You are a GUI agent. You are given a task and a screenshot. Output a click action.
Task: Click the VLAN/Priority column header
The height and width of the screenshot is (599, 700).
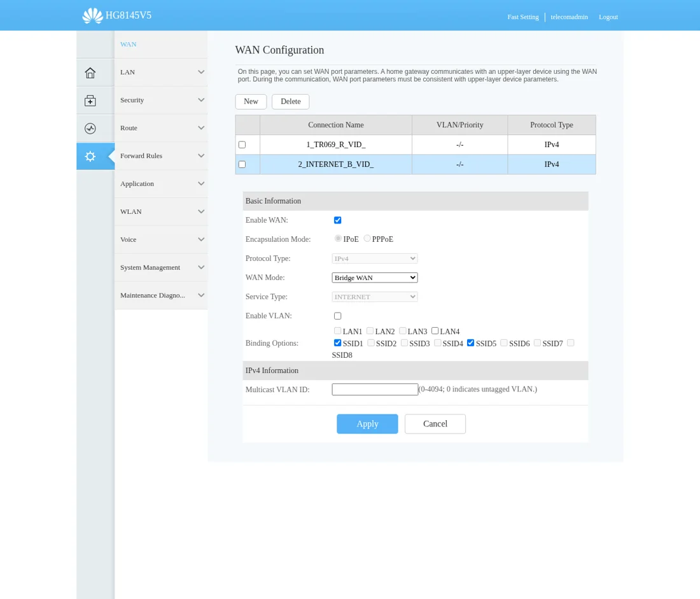click(x=460, y=125)
